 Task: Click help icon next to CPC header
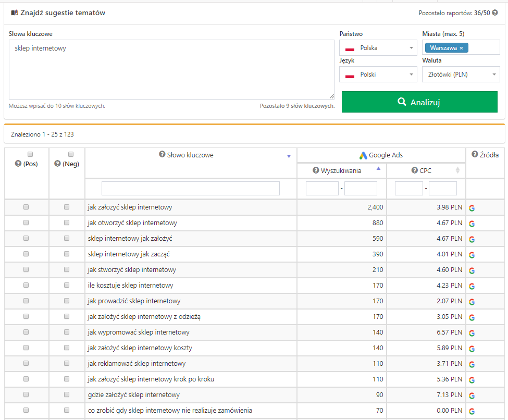(414, 170)
